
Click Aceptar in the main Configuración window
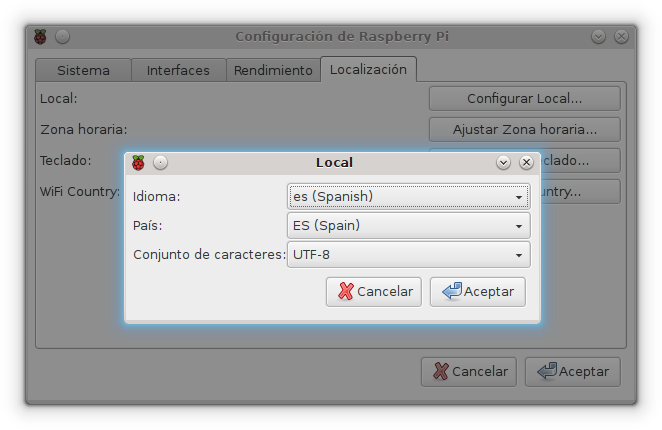click(572, 372)
